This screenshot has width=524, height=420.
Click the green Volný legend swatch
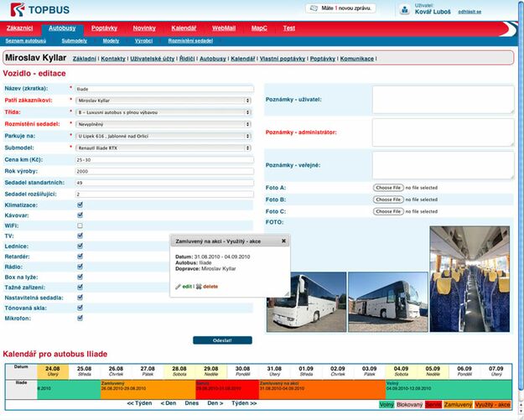point(387,405)
